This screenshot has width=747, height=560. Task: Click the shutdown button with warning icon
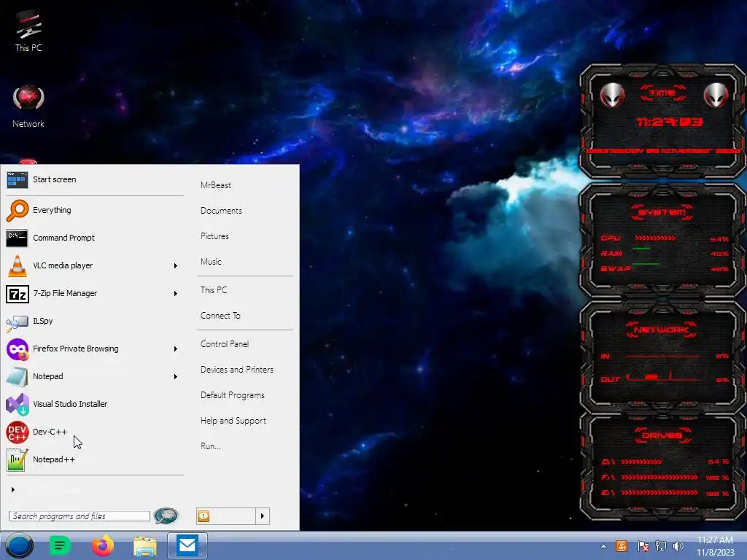coord(226,516)
